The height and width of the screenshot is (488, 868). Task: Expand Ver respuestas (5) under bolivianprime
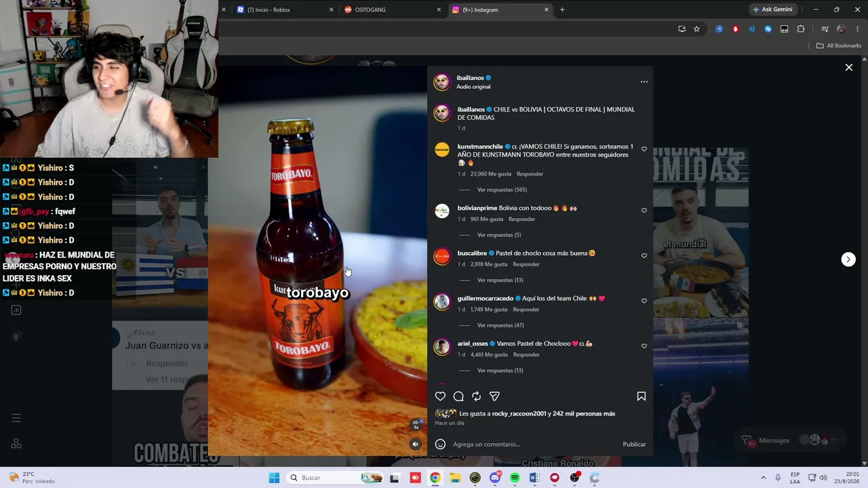(499, 235)
